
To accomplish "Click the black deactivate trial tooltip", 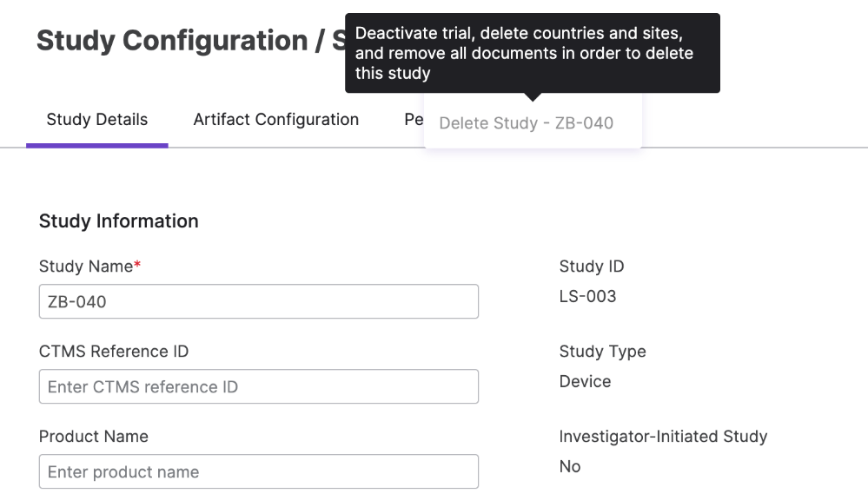I will tap(532, 53).
